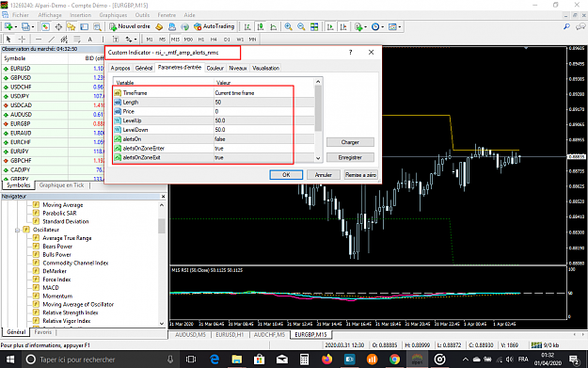Open MetaEditor with the yellow book icon
This screenshot has width=588, height=368.
coord(159,26)
